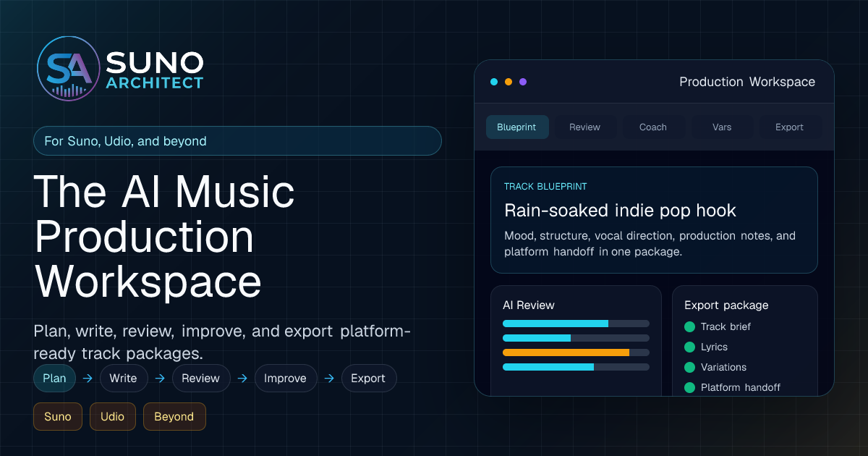The image size is (868, 456).
Task: Select the Review step pill
Action: click(x=200, y=378)
